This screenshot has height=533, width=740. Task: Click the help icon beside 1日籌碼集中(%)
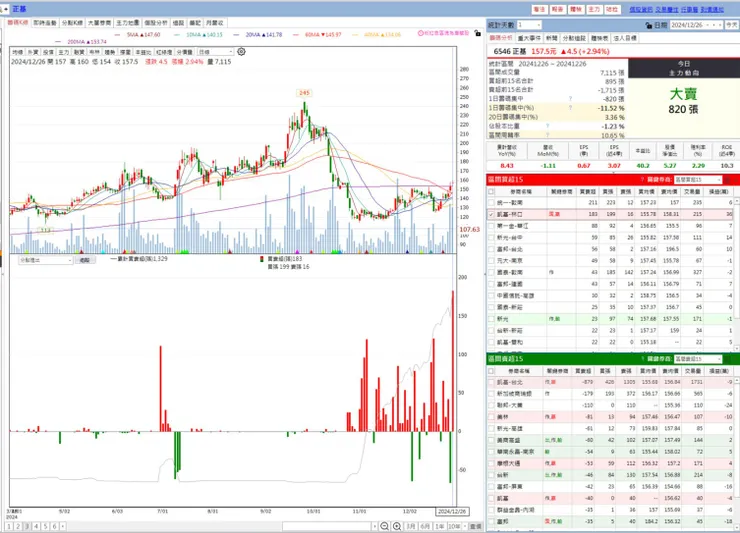(x=570, y=108)
